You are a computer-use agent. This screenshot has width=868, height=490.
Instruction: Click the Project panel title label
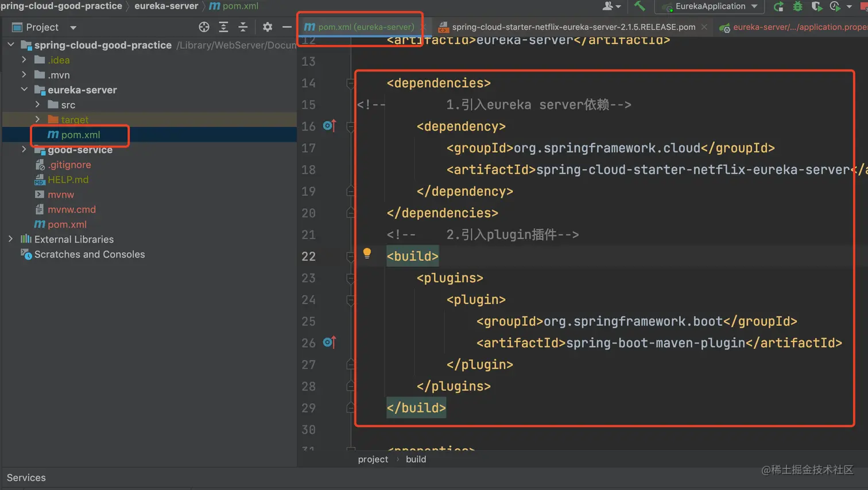click(42, 28)
